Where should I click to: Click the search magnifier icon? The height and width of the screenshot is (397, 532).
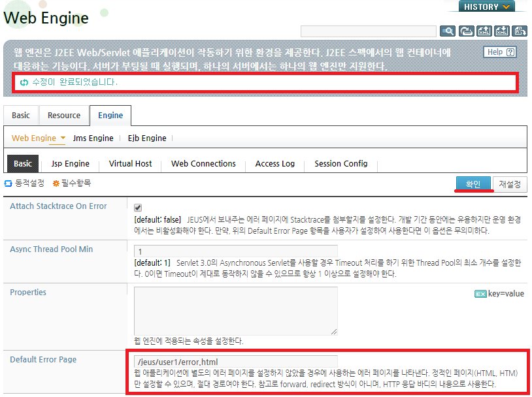(x=448, y=31)
